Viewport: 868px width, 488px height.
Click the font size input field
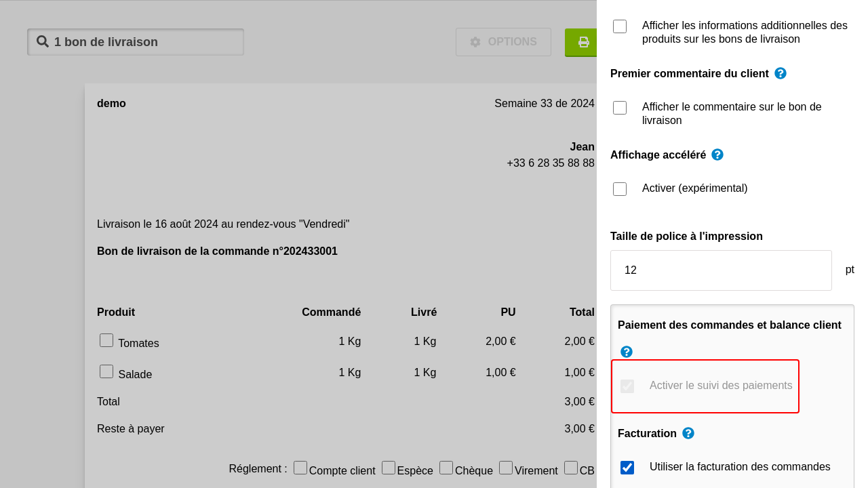720,270
